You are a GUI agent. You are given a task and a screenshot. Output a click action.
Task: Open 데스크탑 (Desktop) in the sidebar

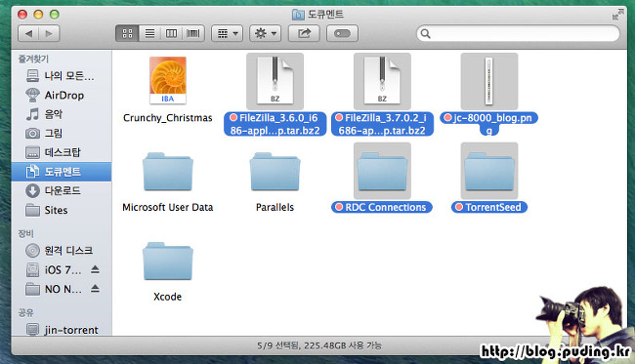tap(62, 152)
